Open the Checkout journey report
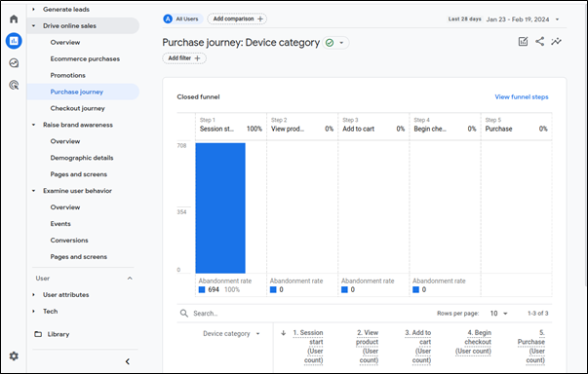588x374 pixels. tap(78, 108)
